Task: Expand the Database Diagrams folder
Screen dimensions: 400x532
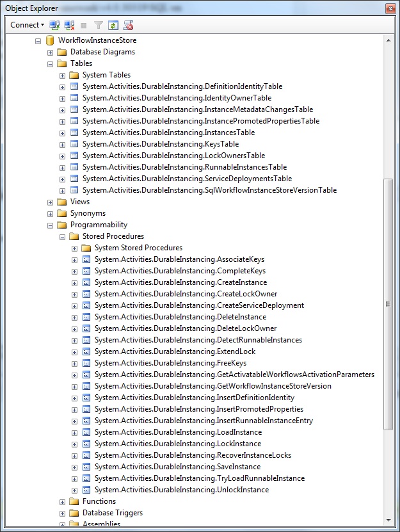Action: [50, 52]
